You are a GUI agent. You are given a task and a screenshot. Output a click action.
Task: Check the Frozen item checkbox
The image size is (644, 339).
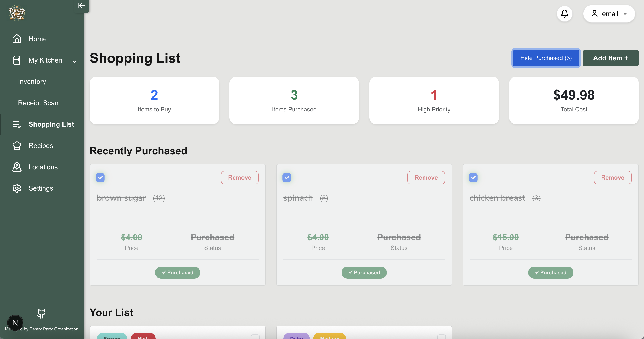[255, 337]
